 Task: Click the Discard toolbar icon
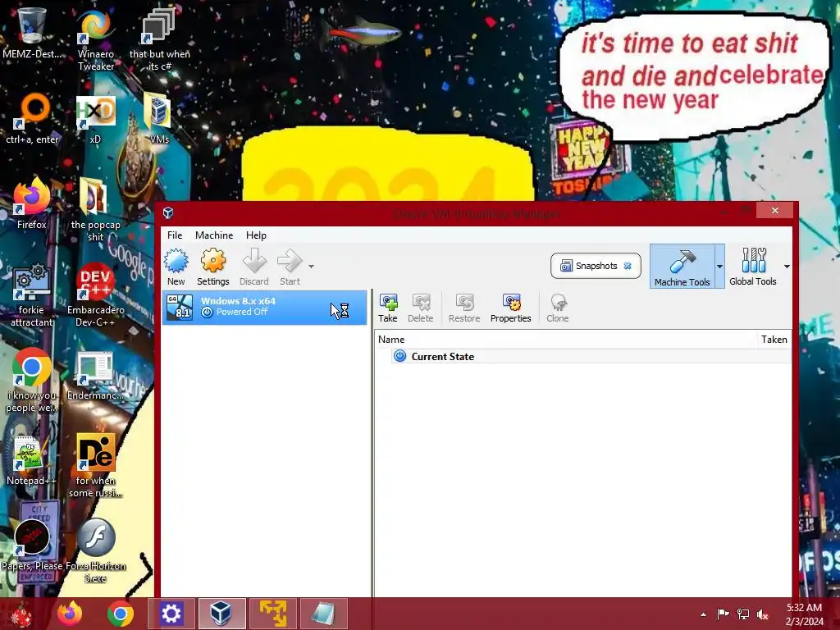(x=254, y=267)
